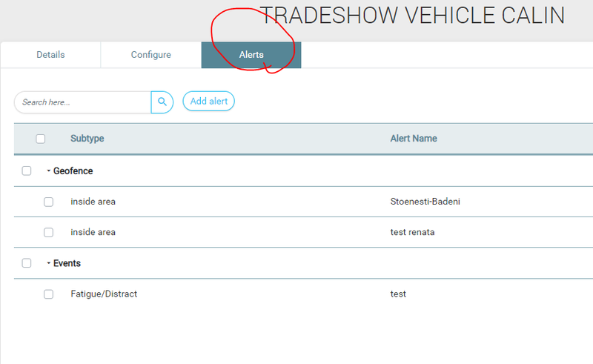The width and height of the screenshot is (593, 364).
Task: Open the Stoenesti-Badeni alert name
Action: click(x=425, y=202)
